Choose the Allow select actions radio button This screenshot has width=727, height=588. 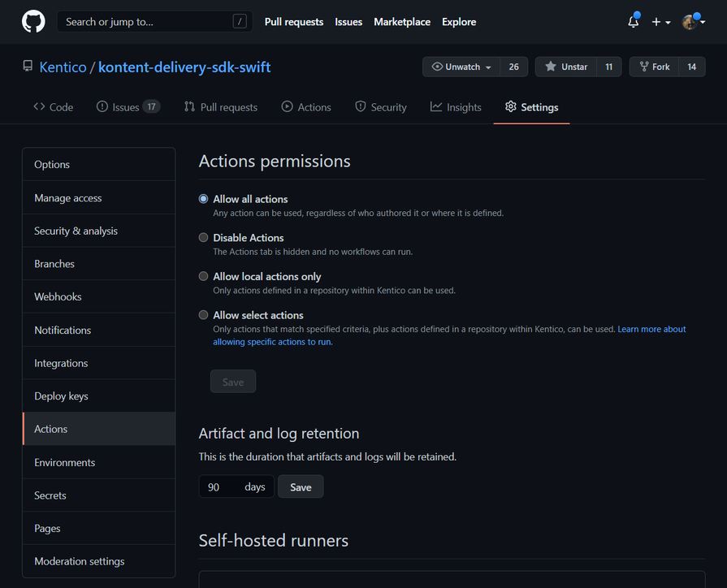[204, 315]
